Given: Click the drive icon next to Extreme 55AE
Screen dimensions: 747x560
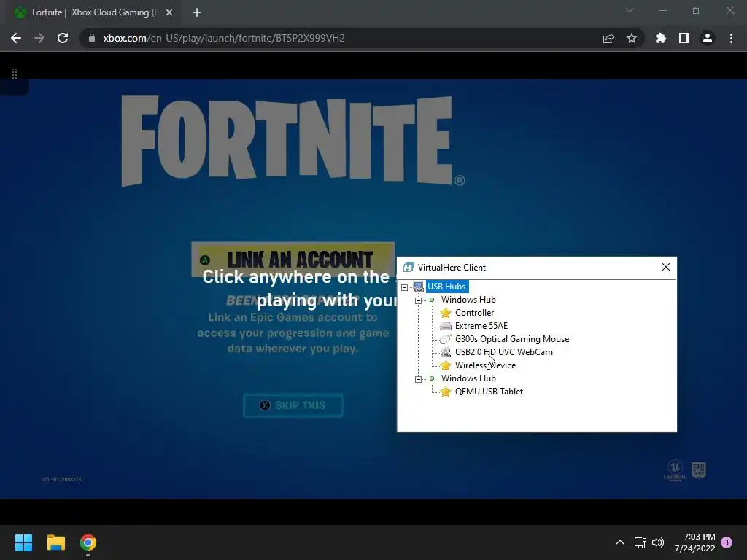Looking at the screenshot, I should pyautogui.click(x=446, y=326).
